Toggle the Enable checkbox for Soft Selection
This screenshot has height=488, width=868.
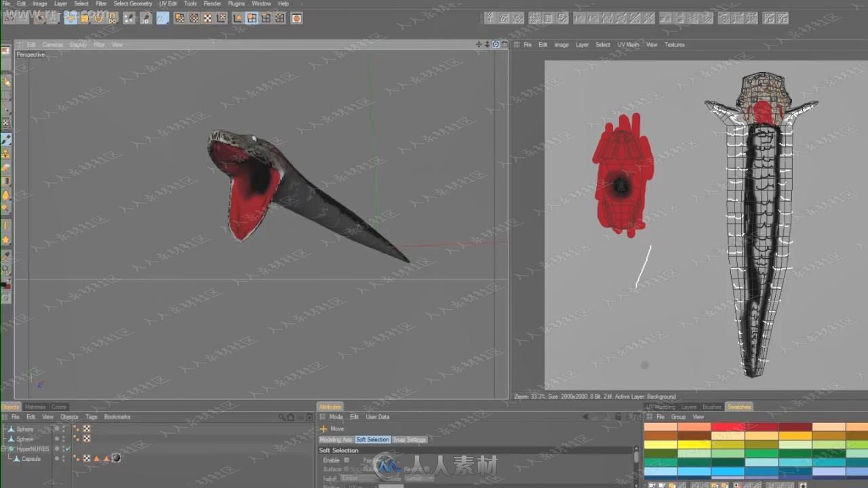tap(347, 460)
